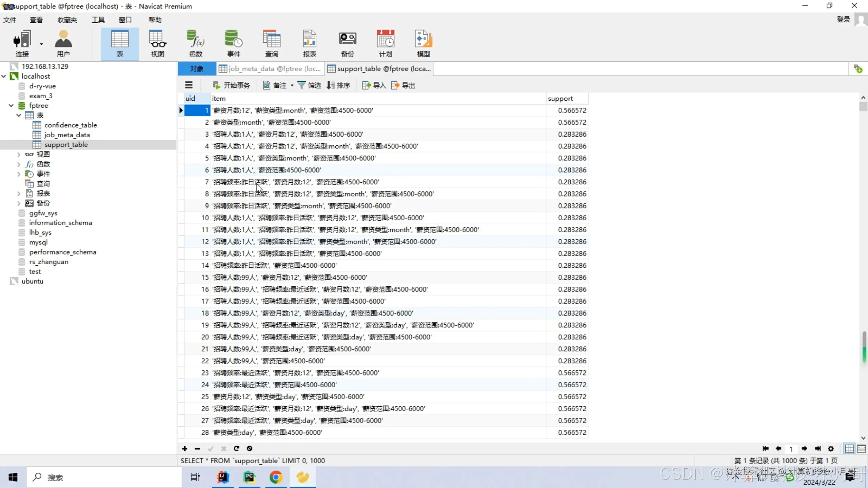This screenshot has height=488, width=868.
Task: Open the 工具 menu
Action: coord(98,20)
